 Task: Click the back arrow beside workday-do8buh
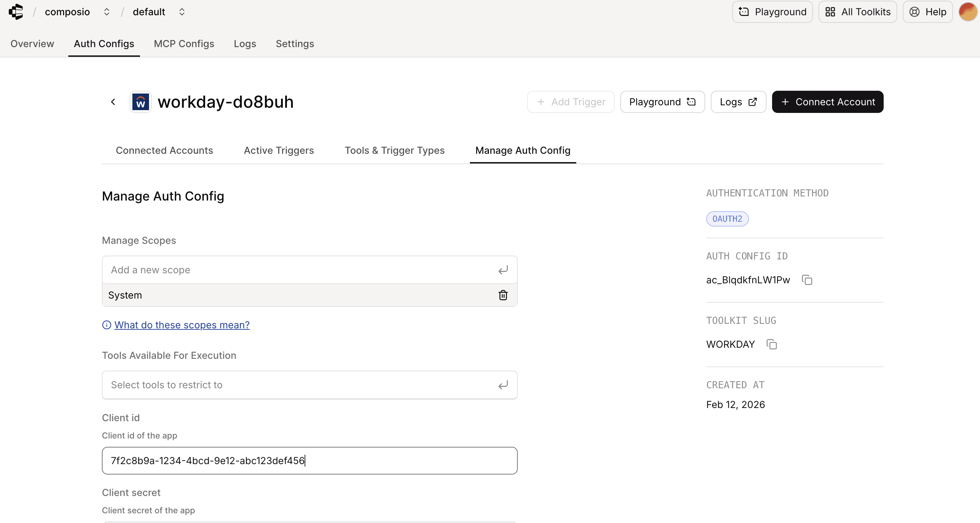pyautogui.click(x=113, y=102)
